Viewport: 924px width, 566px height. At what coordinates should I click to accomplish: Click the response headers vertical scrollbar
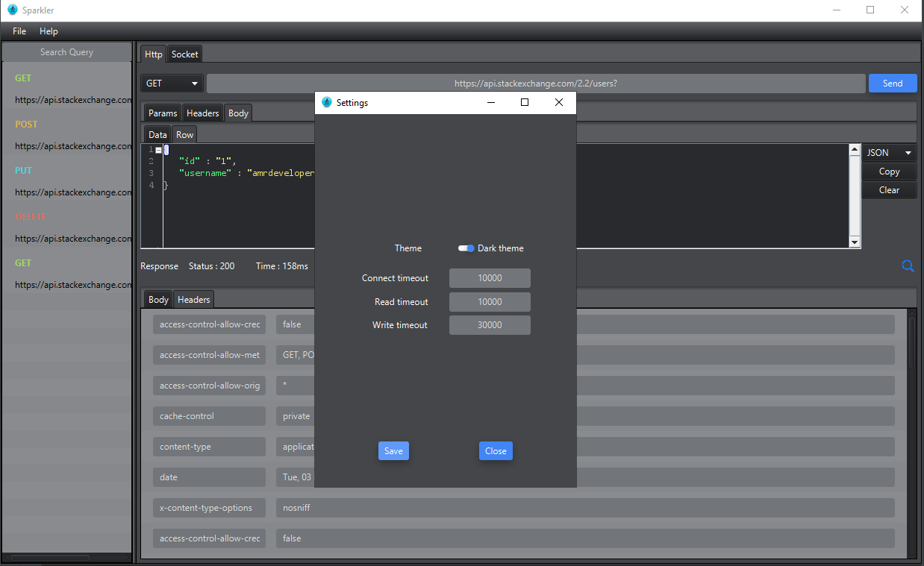911,342
